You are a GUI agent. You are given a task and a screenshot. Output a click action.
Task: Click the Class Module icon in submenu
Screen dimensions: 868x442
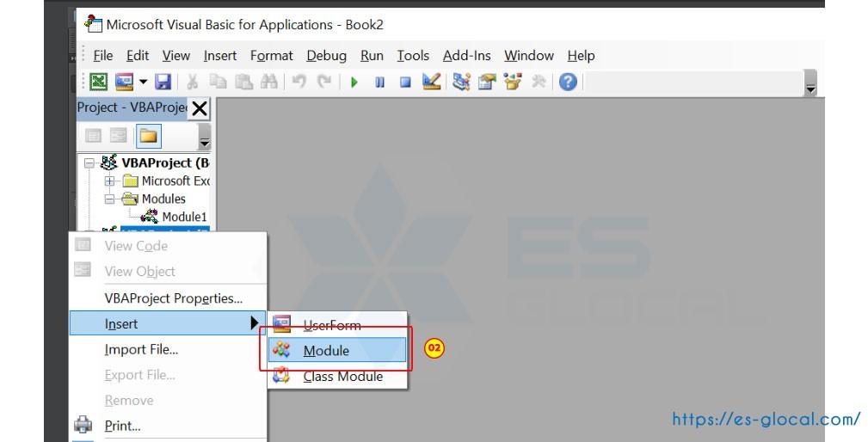(281, 376)
